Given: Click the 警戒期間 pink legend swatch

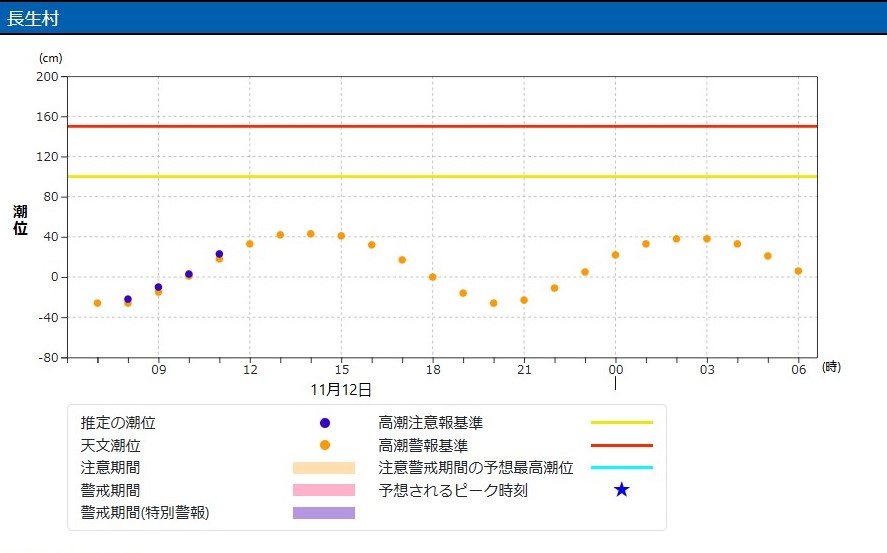Looking at the screenshot, I should [x=324, y=490].
